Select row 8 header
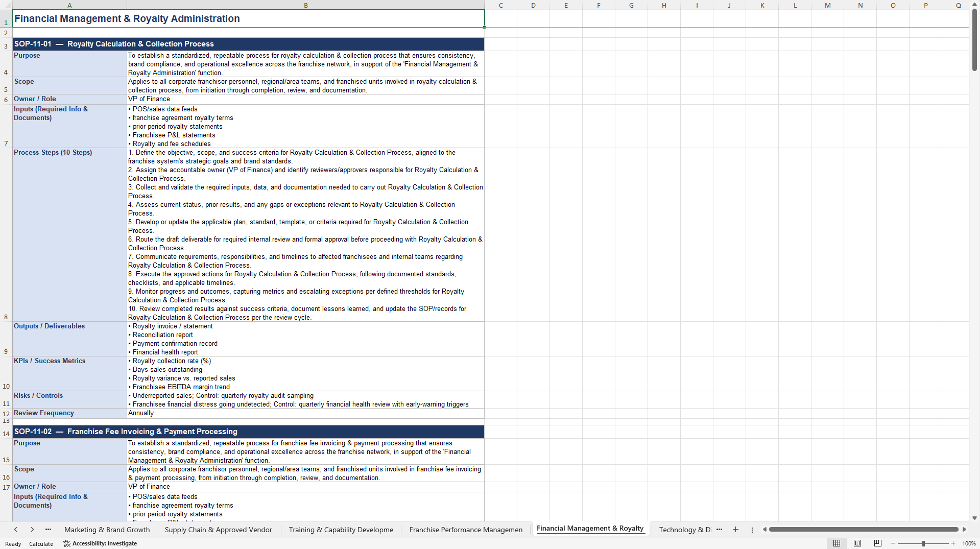 click(x=6, y=234)
